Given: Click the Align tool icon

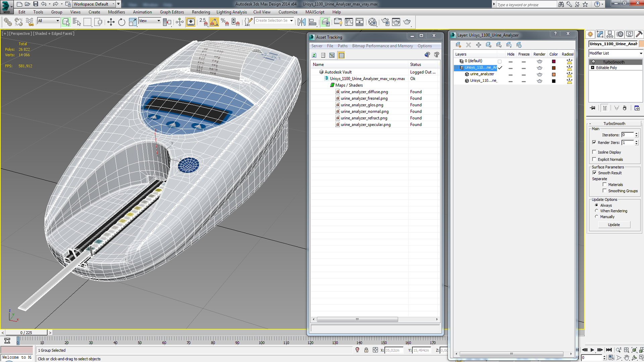Looking at the screenshot, I should 313,22.
